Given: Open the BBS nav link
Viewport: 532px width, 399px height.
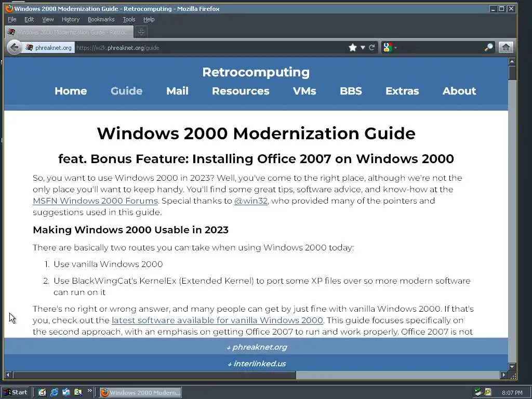Looking at the screenshot, I should pos(351,91).
